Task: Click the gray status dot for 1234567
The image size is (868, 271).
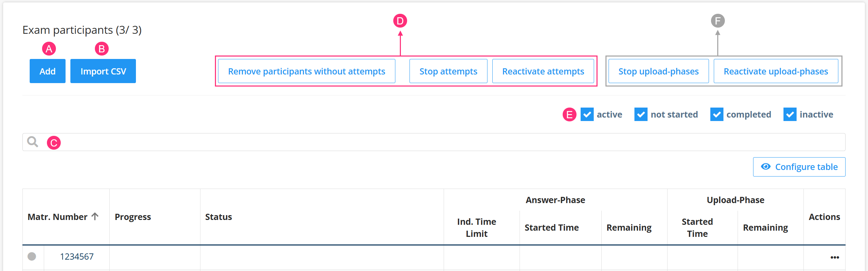Action: [x=32, y=256]
